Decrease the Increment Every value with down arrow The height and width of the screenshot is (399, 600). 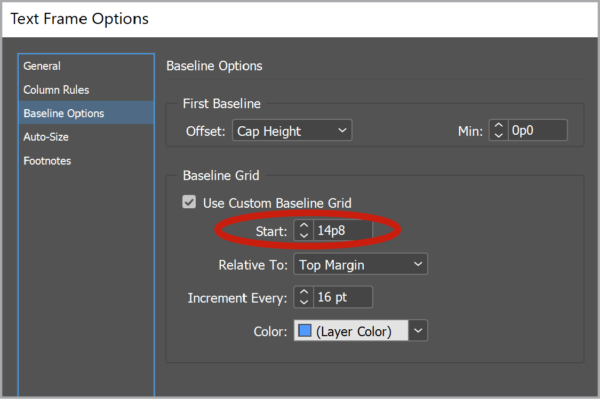coord(304,302)
